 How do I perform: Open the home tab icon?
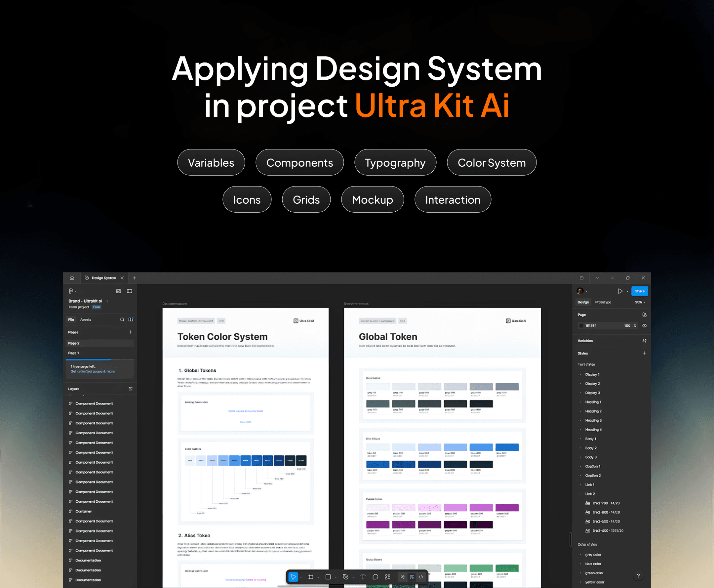(x=72, y=278)
